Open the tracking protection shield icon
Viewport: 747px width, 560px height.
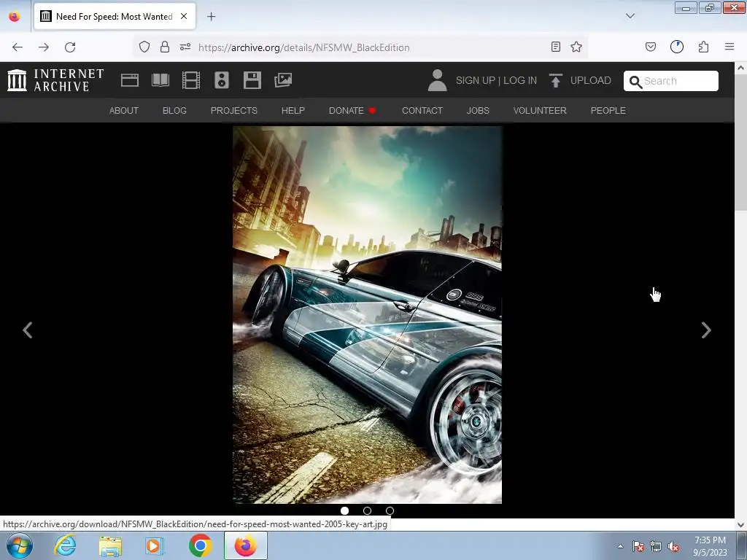click(144, 47)
